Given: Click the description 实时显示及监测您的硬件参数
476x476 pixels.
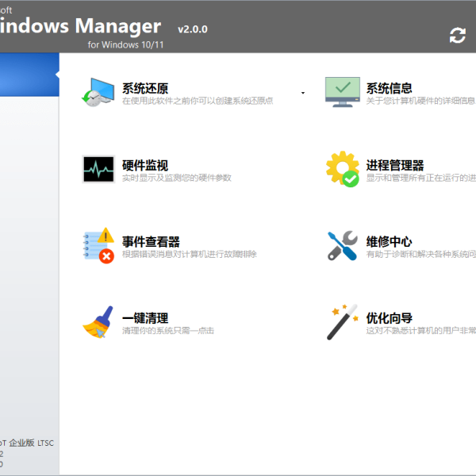Looking at the screenshot, I should tap(177, 178).
